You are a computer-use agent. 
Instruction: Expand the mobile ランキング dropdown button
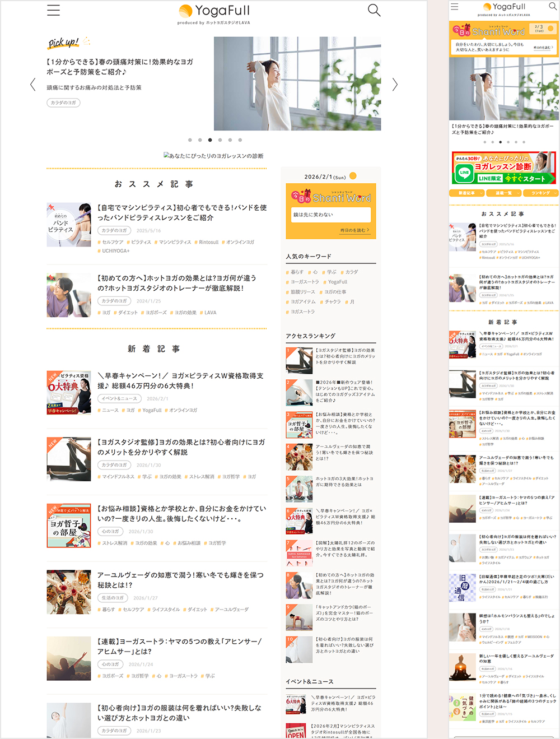click(x=540, y=193)
